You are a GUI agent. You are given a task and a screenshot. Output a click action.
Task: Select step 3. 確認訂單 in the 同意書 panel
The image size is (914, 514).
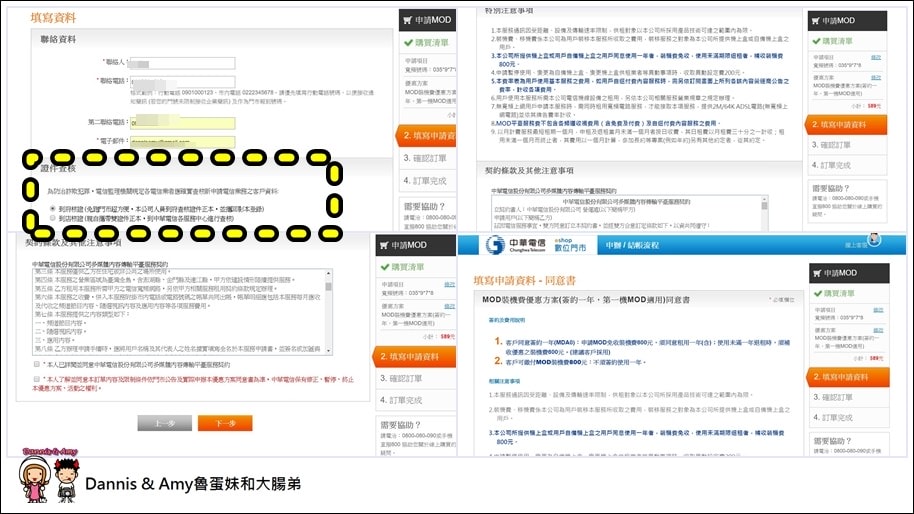click(850, 397)
